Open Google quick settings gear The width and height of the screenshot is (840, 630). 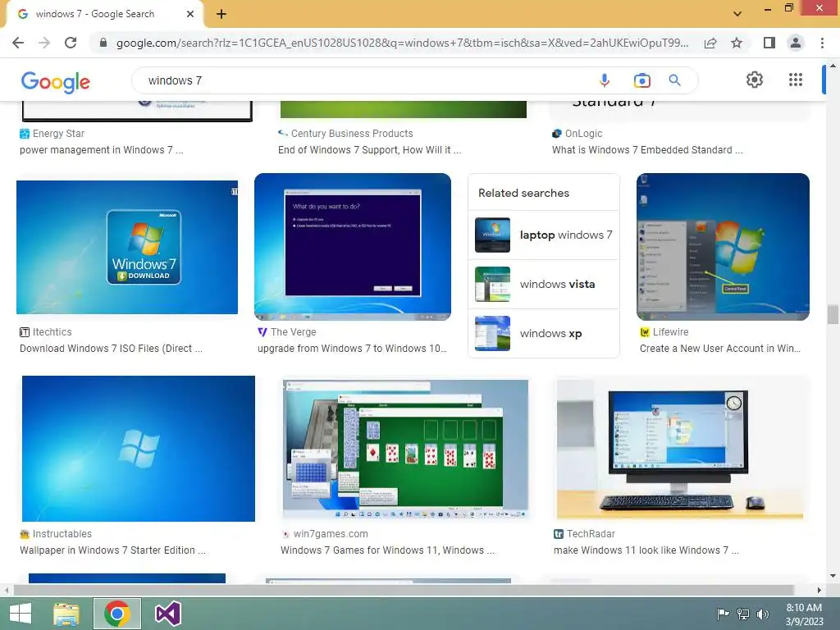(755, 80)
